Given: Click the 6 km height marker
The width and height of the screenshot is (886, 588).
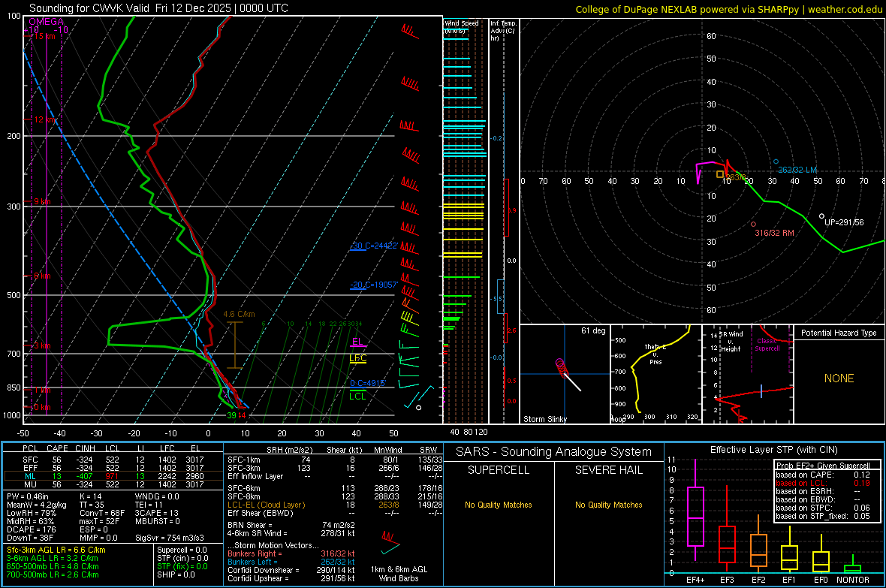Looking at the screenshot, I should point(41,276).
